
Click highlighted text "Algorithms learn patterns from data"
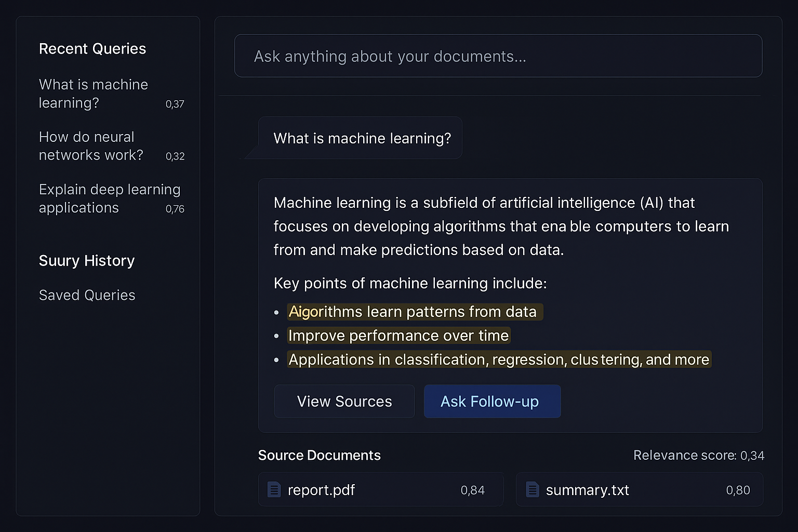click(x=413, y=312)
